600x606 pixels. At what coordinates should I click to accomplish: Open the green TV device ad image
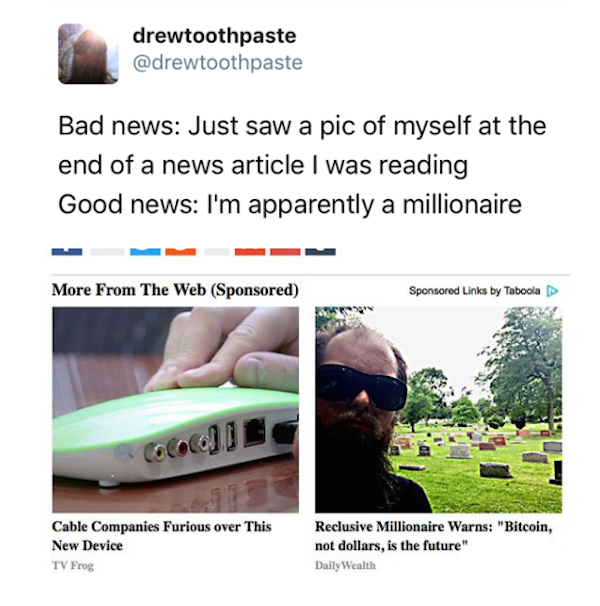(176, 410)
